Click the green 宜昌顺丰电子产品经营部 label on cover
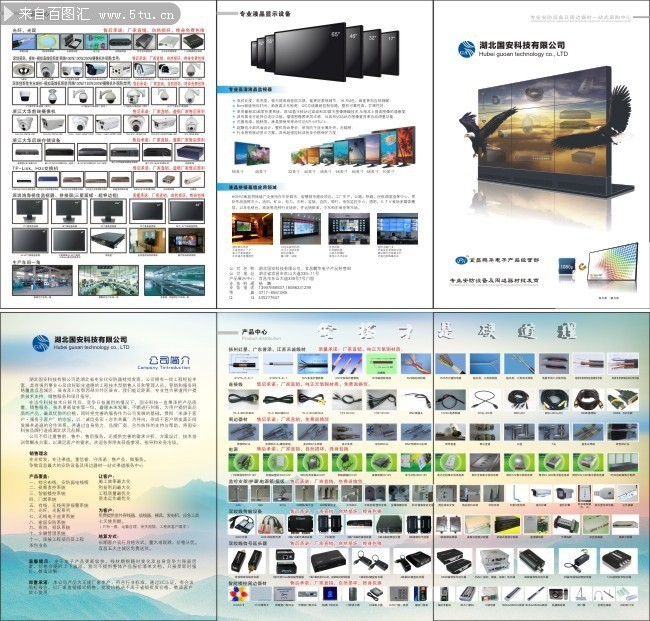The height and width of the screenshot is (621, 650). (498, 258)
